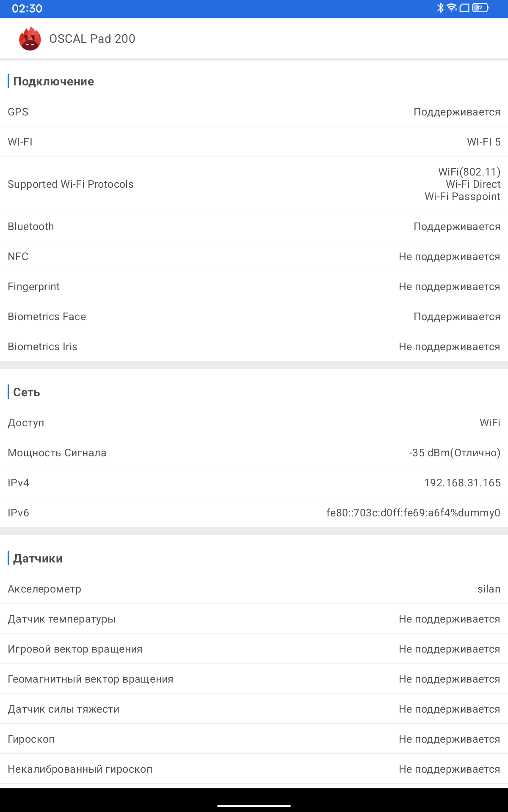Select the WI-FI 5 row
The width and height of the screenshot is (508, 812).
tap(254, 142)
